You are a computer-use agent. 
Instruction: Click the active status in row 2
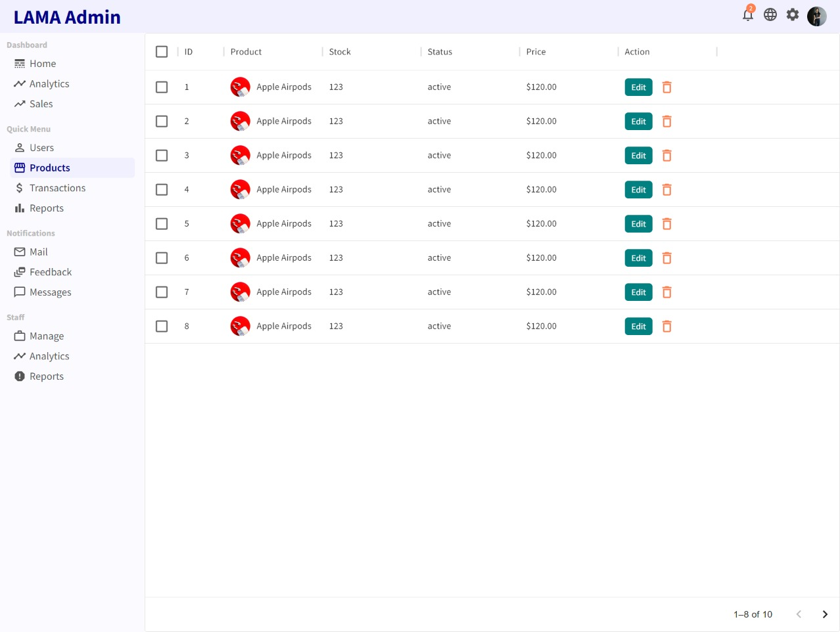tap(439, 121)
